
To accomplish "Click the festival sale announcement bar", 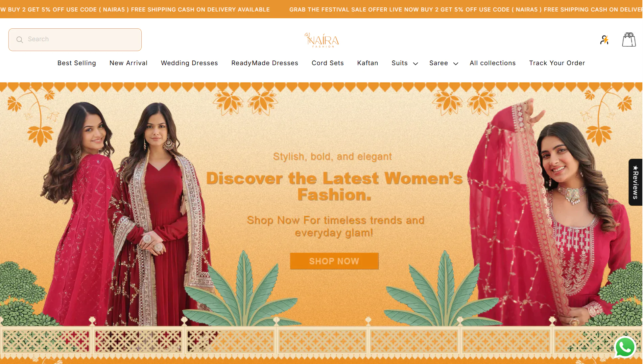I will point(321,9).
